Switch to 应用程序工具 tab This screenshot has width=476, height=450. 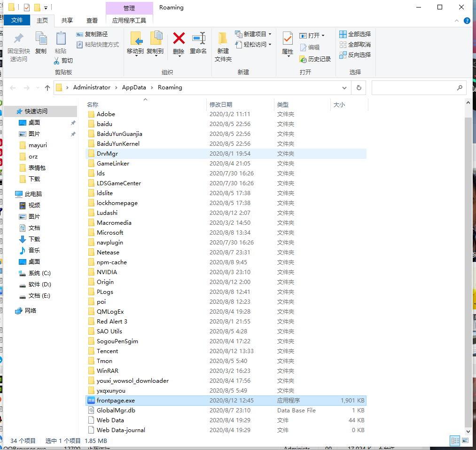129,20
